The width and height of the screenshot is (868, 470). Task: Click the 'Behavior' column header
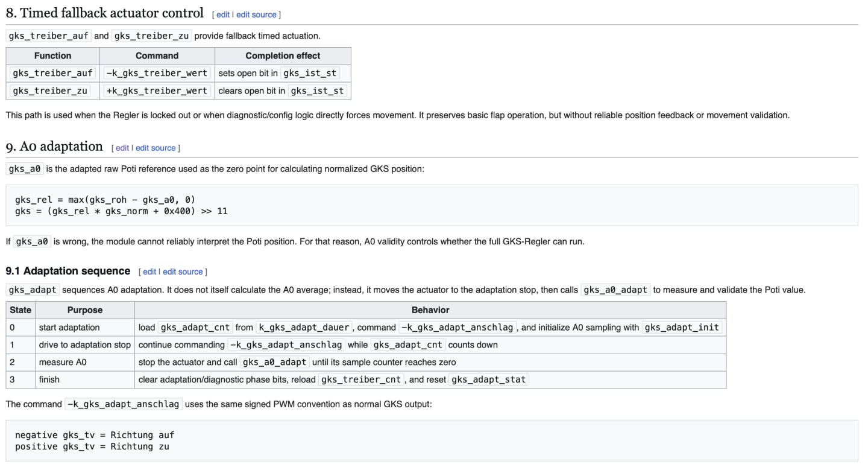pos(430,310)
